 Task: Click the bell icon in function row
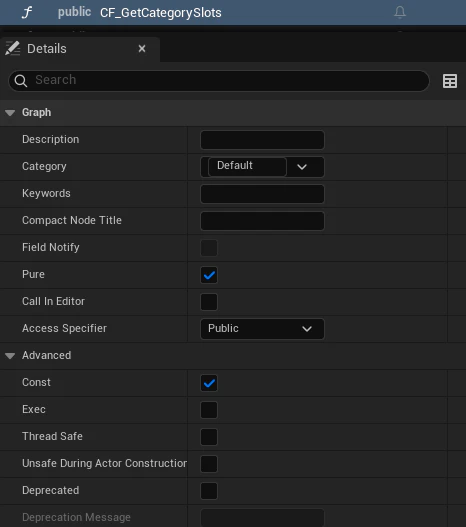[x=400, y=12]
